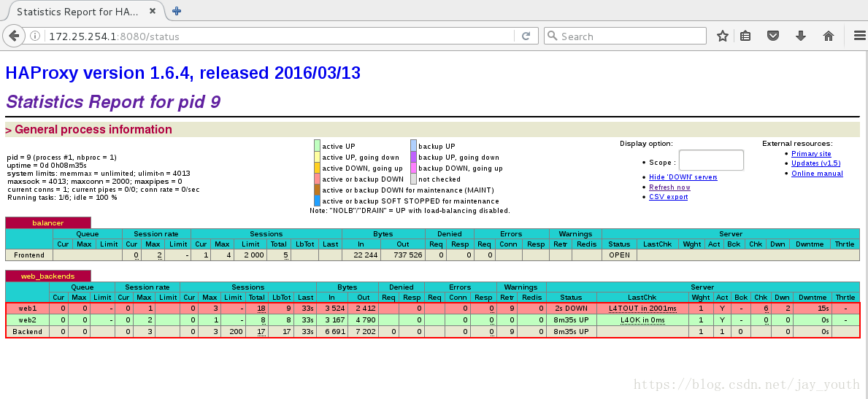Click the web_backends proxy title
The width and height of the screenshot is (868, 399).
tap(47, 276)
